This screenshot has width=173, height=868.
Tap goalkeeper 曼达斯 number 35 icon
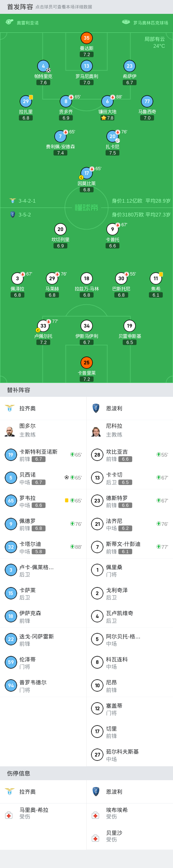click(x=87, y=38)
